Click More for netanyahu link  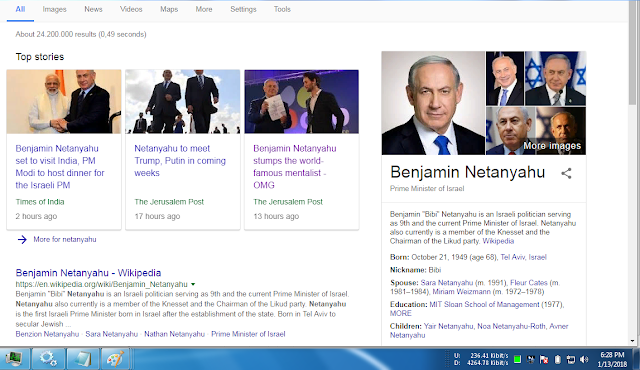[65, 239]
